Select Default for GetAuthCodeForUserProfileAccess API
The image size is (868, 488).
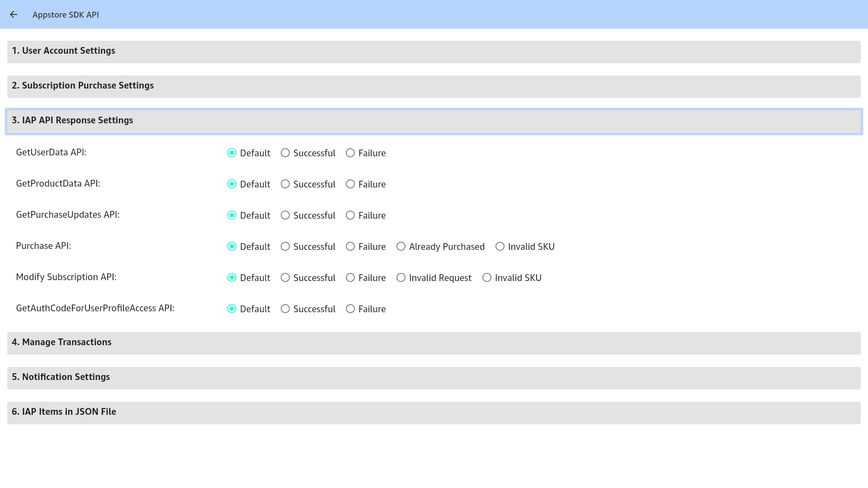(x=232, y=309)
